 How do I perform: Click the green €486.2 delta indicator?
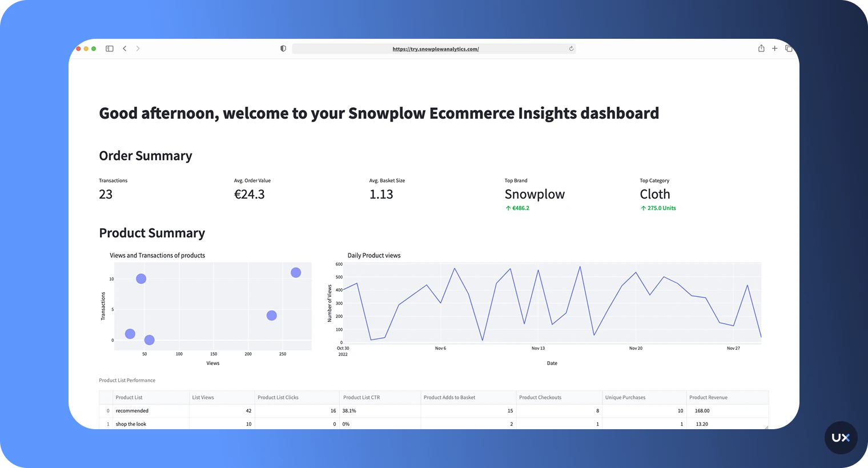(x=517, y=208)
